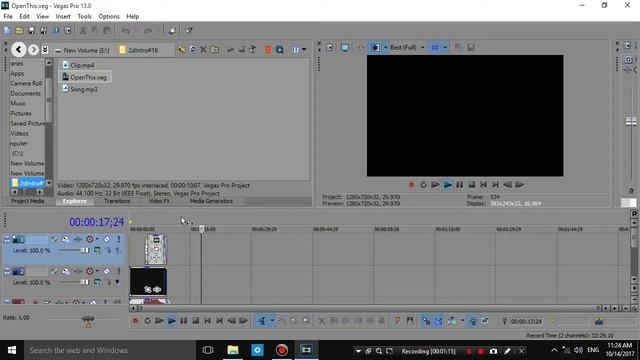Image resolution: width=640 pixels, height=360 pixels.
Task: Toggle Split Screen View in preview toolbar
Action: [375, 48]
